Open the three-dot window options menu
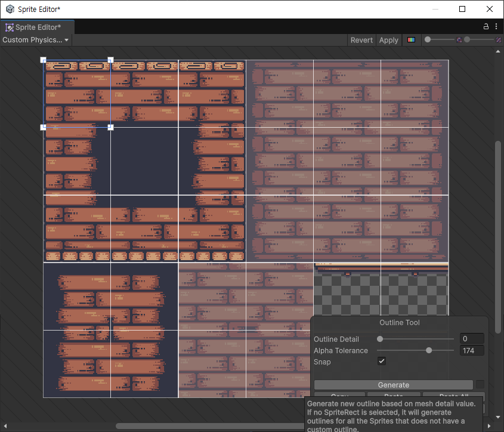 pos(496,27)
